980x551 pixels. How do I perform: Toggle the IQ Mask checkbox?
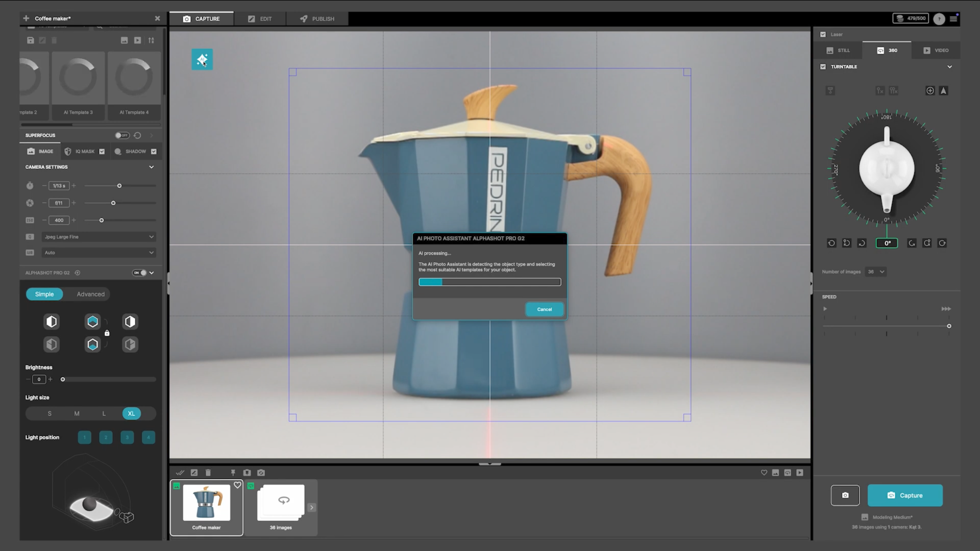[x=102, y=152]
